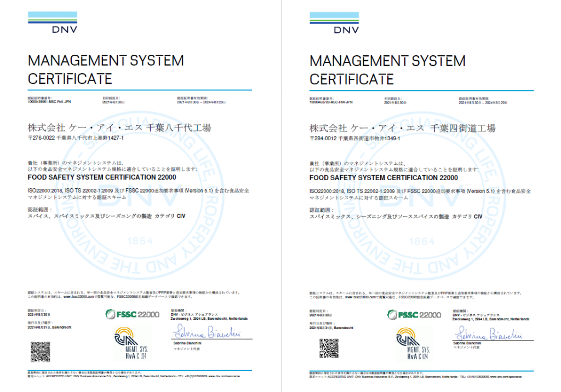Viewport: 561px width, 392px height.
Task: Click the 認証範囲 label on right certificate
Action: point(321,210)
